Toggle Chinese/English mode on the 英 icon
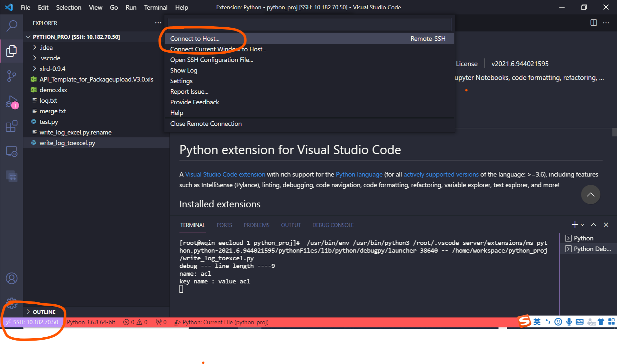 point(537,322)
